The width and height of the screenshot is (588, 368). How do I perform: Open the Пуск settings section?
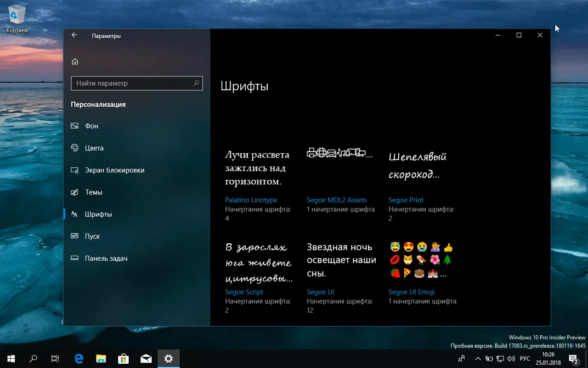click(137, 236)
